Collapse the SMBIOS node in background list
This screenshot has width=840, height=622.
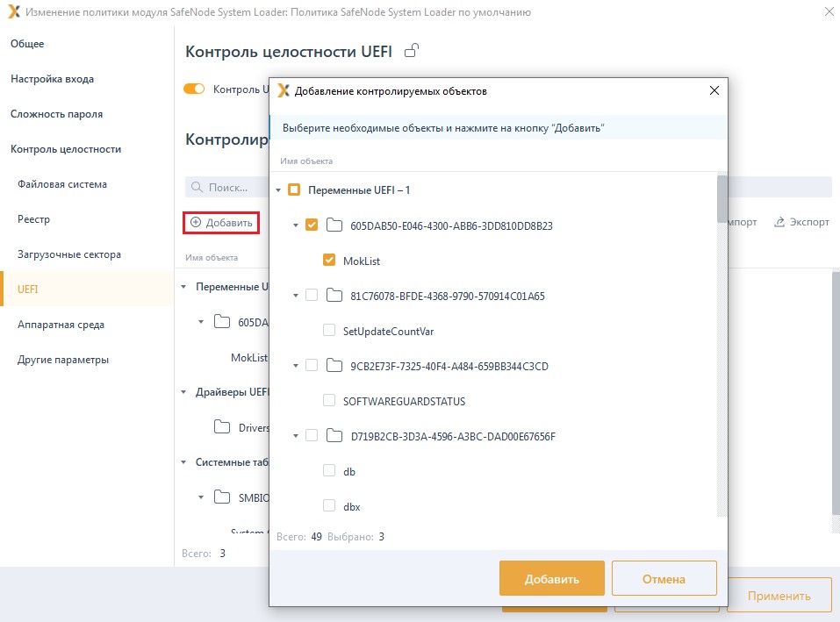(x=201, y=497)
